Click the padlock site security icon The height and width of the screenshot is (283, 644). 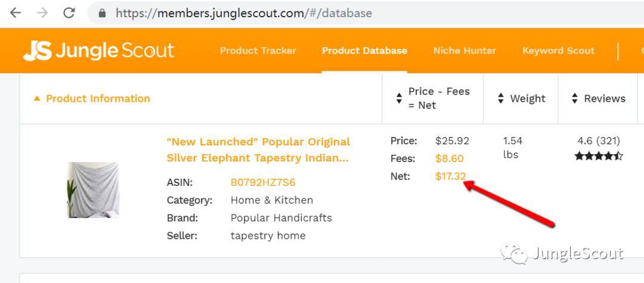103,13
